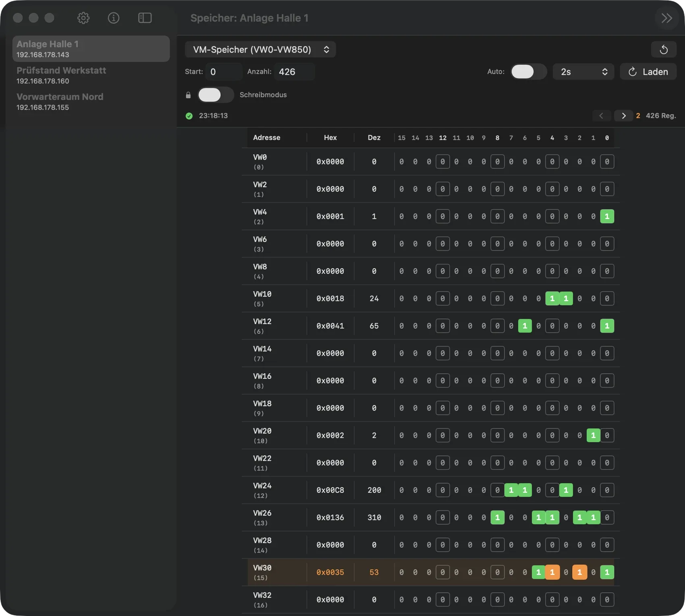Toggle bit 4 of VW10

tap(552, 299)
